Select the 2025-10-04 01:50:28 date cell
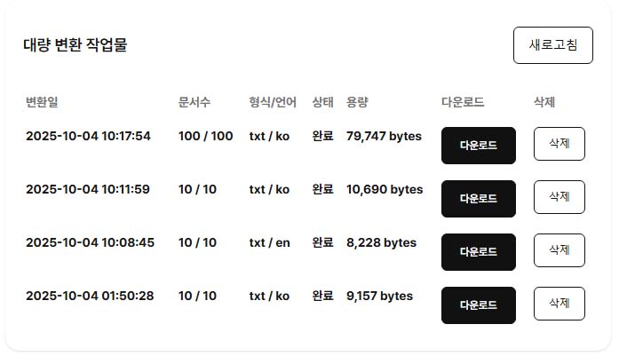Image resolution: width=619 pixels, height=364 pixels. click(x=90, y=297)
